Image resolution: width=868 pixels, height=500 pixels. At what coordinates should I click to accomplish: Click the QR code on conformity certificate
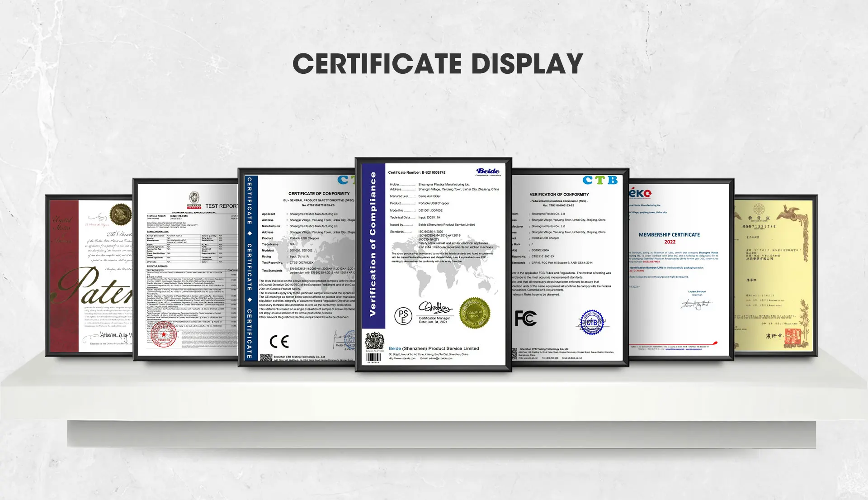[266, 357]
